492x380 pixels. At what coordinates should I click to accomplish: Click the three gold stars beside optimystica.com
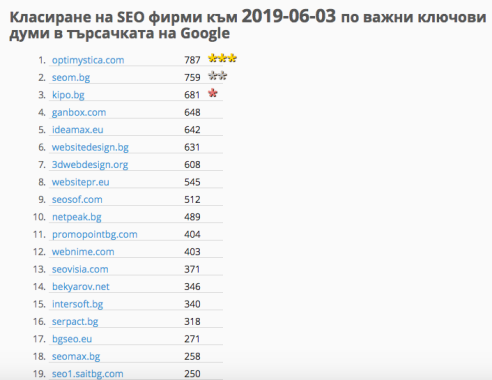coord(222,58)
